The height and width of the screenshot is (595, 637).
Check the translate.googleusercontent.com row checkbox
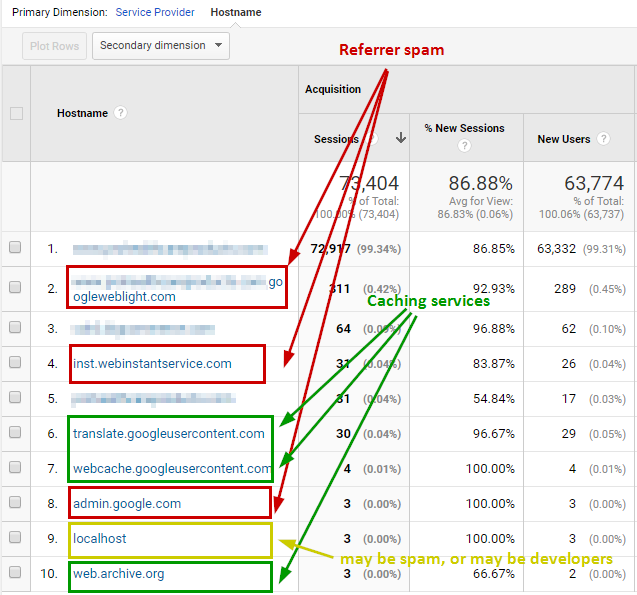(15, 432)
